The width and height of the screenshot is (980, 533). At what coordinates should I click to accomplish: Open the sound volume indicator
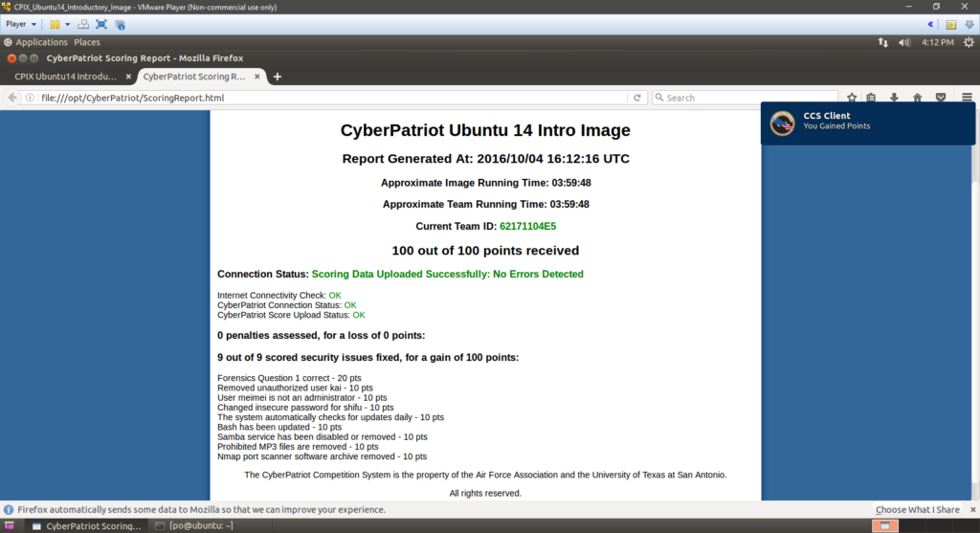click(x=904, y=42)
